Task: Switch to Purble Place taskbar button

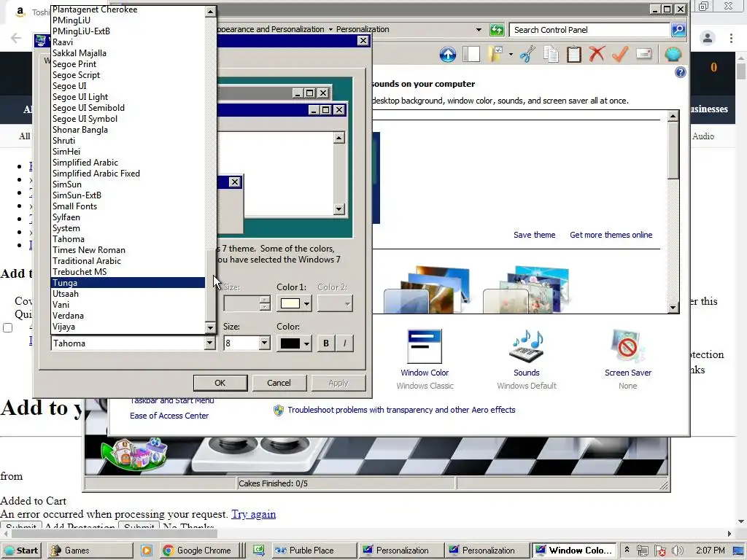Action: tap(314, 551)
